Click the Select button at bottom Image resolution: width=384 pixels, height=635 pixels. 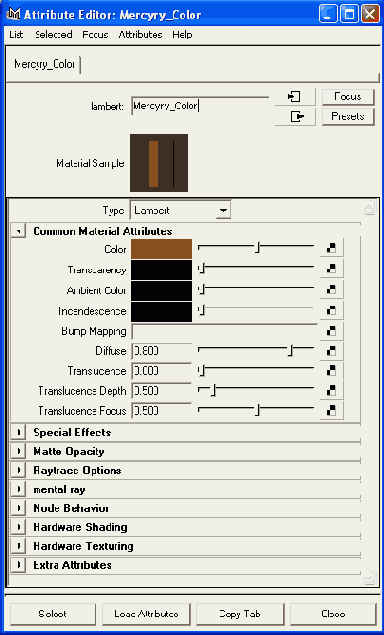pos(53,614)
